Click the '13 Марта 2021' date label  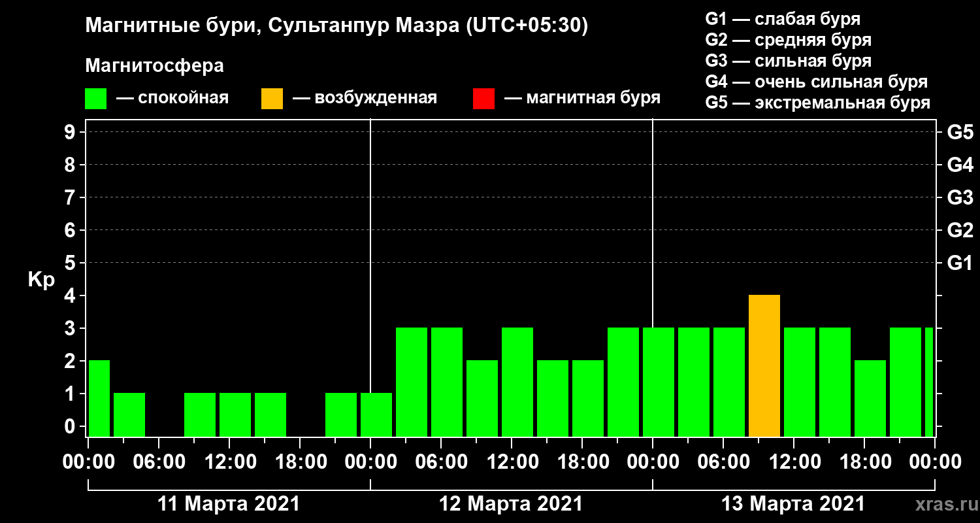(x=793, y=504)
